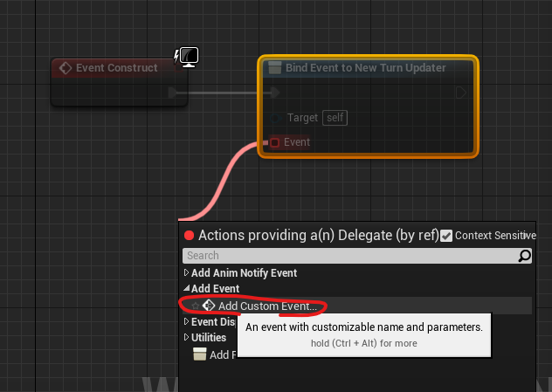Select the Event Construct node title
Viewport: 552px width, 392px height.
pyautogui.click(x=116, y=67)
